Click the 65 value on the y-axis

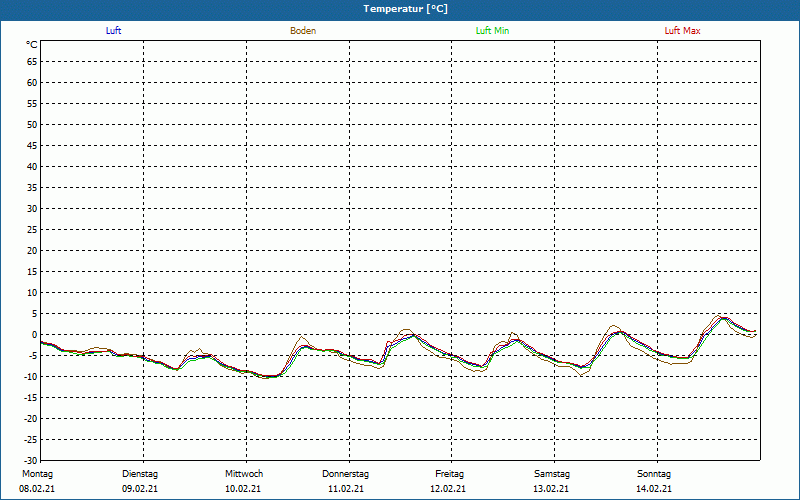click(x=32, y=62)
